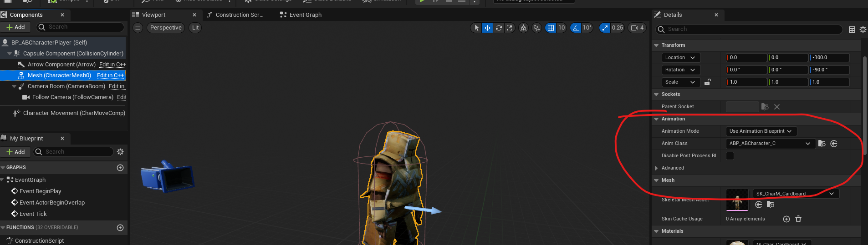Open the Location type dropdown

click(681, 58)
